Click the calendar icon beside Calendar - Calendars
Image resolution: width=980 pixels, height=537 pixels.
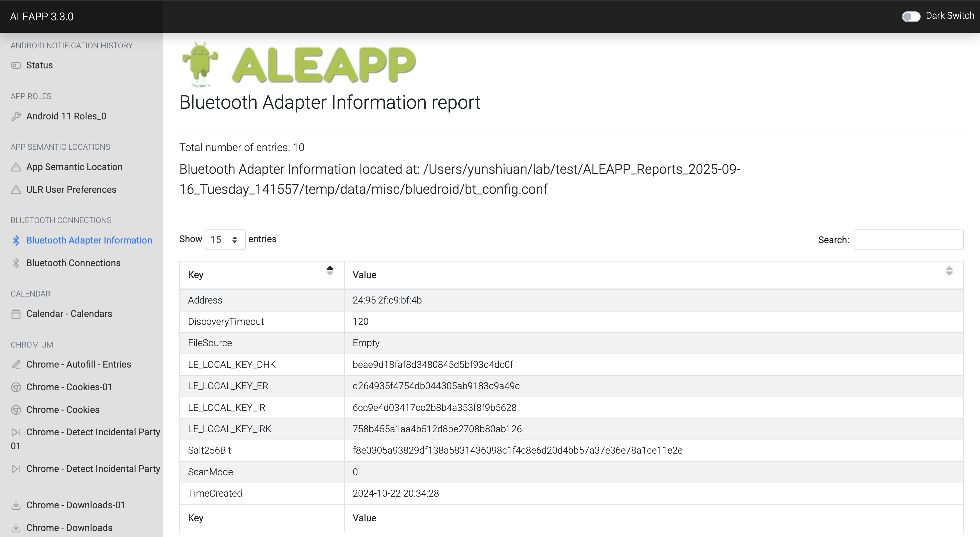click(x=16, y=314)
